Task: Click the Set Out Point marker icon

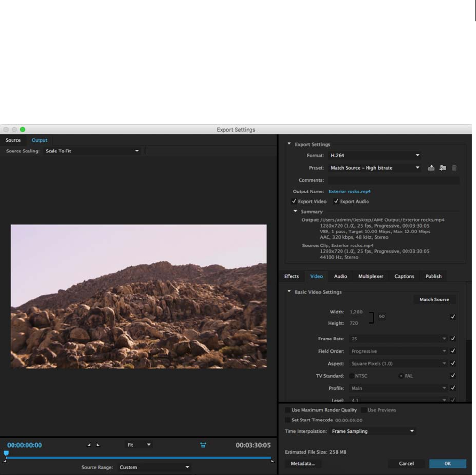Action: click(x=98, y=445)
